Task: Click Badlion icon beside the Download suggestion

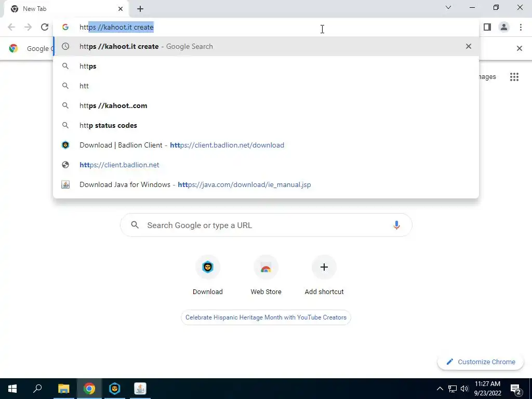Action: tap(65, 145)
